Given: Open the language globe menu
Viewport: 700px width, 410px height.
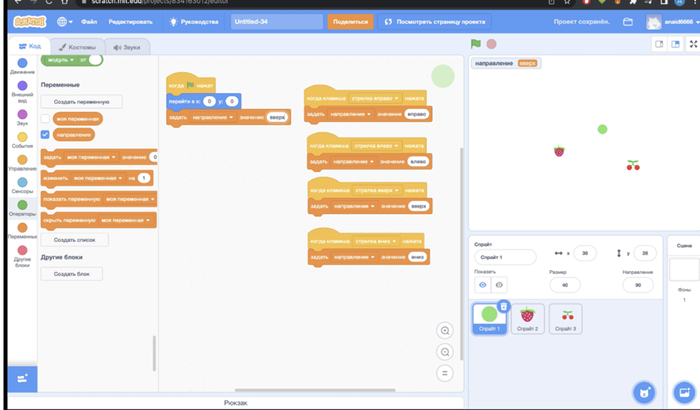Looking at the screenshot, I should pos(65,21).
